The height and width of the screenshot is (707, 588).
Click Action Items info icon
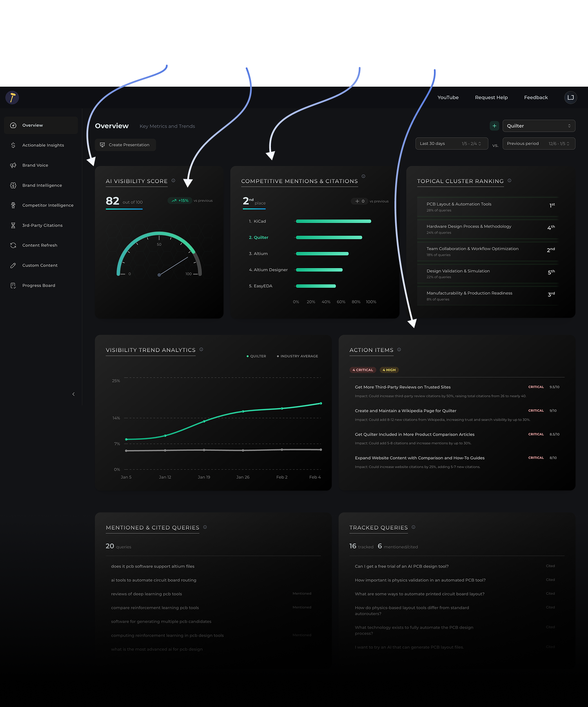(399, 350)
